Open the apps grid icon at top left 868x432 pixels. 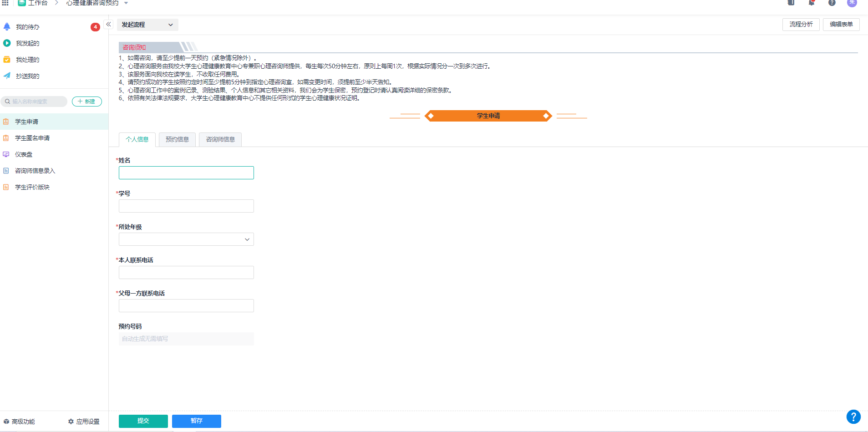point(5,3)
